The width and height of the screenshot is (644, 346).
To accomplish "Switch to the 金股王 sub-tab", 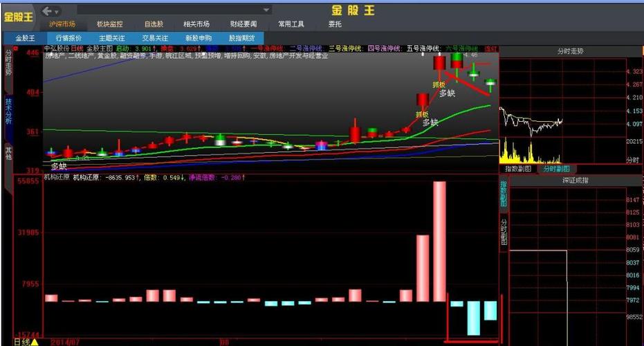I will pyautogui.click(x=25, y=38).
